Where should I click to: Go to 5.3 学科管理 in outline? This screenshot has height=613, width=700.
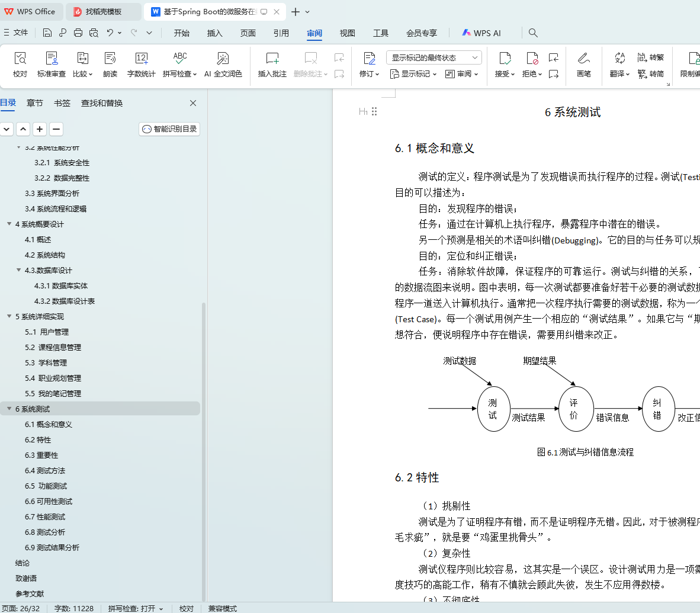click(x=46, y=362)
